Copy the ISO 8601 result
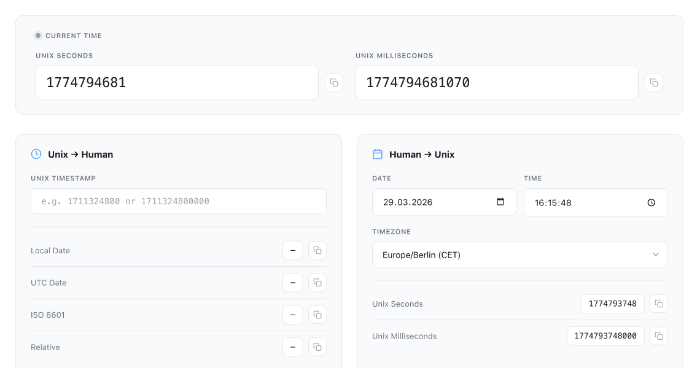700x368 pixels. [x=317, y=315]
